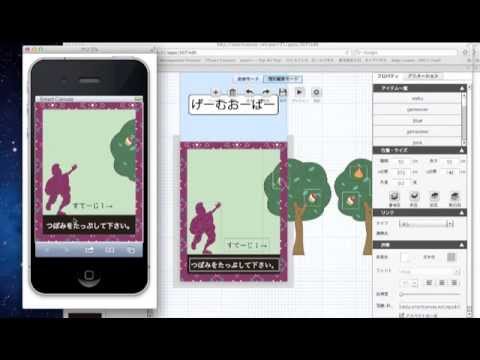The image size is (480, 360).
Task: Click the bring-to-front layer icon
Action: pos(394,196)
